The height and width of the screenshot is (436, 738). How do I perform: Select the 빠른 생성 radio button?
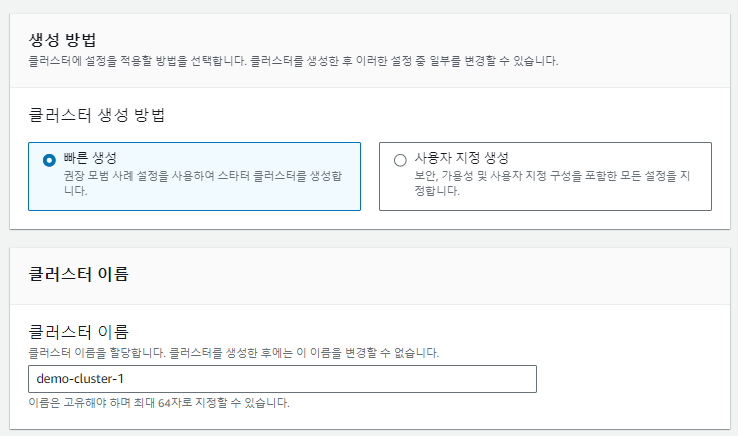pos(49,160)
